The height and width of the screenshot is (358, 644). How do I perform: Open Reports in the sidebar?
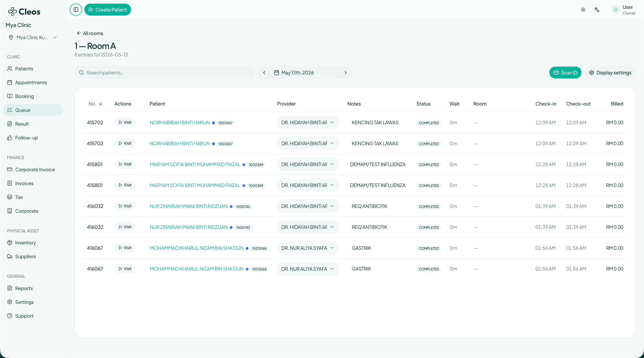tap(33, 288)
